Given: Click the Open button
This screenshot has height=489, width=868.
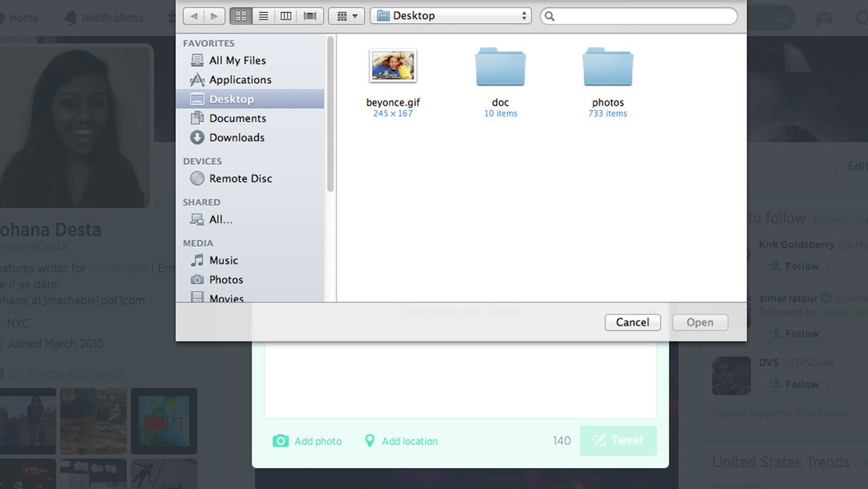Looking at the screenshot, I should (700, 323).
